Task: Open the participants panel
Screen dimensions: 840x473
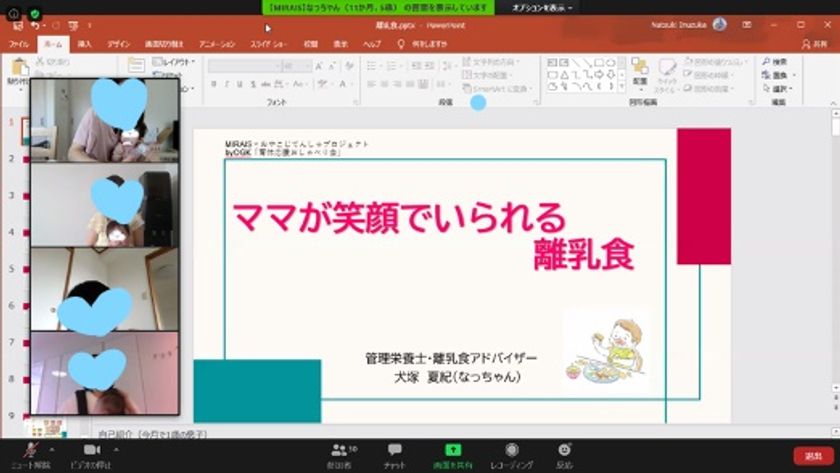Action: tap(342, 451)
